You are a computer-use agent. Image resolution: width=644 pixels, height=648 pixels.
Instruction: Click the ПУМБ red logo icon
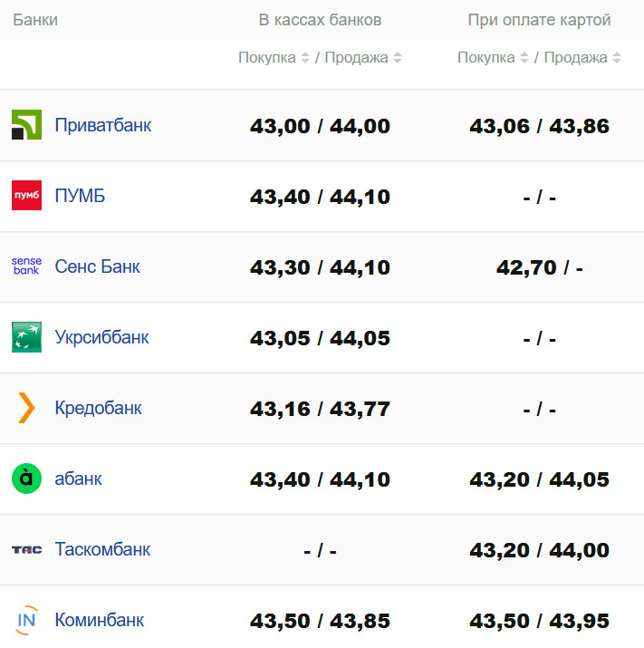point(26,196)
